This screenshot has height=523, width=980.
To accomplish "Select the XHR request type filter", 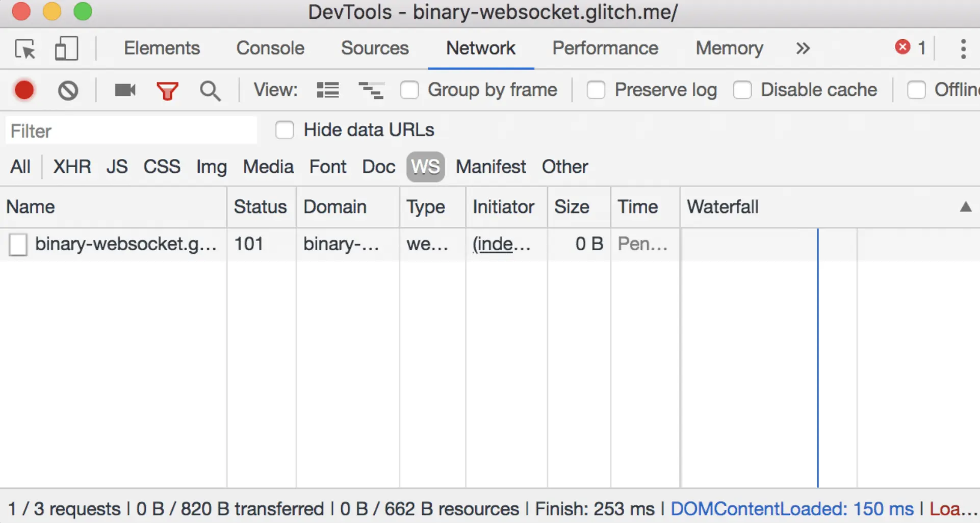I will click(72, 167).
